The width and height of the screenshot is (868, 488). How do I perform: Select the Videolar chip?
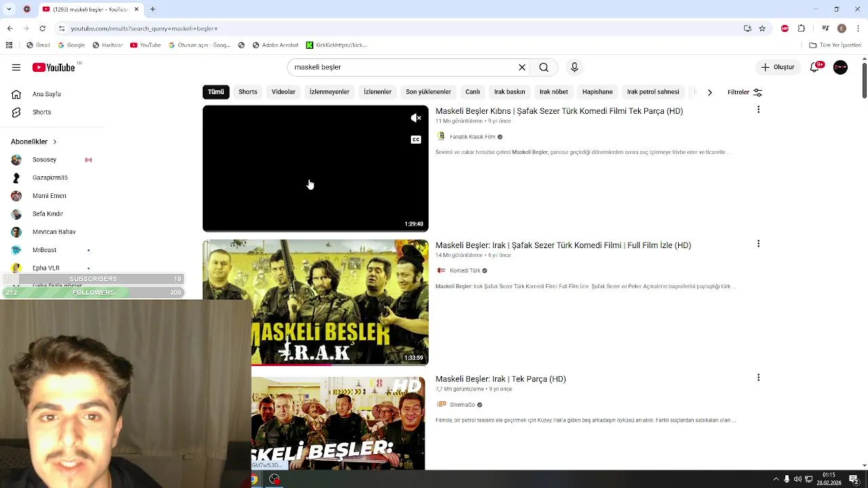click(283, 91)
